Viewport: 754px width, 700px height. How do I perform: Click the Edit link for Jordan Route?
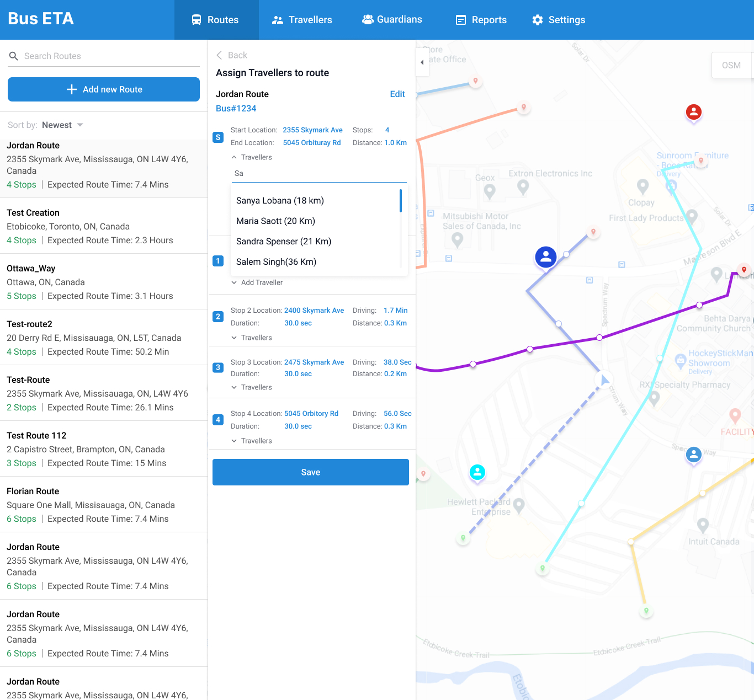coord(397,94)
